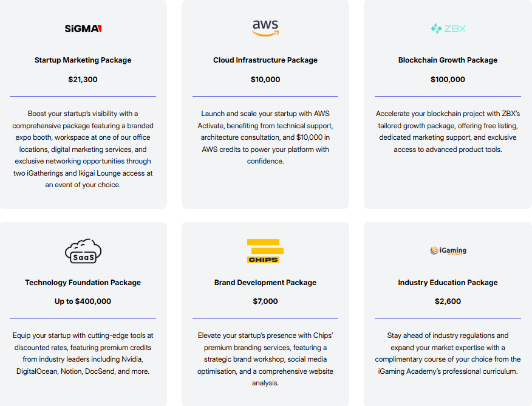Click the AWS logo

265,28
